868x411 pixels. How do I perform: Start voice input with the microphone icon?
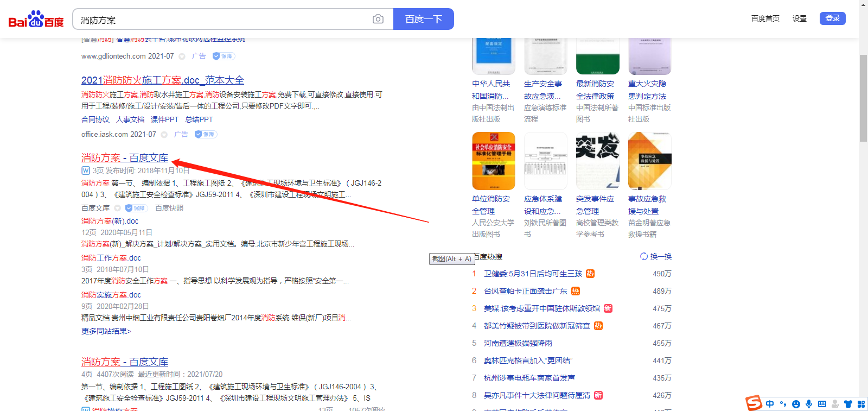coord(809,404)
